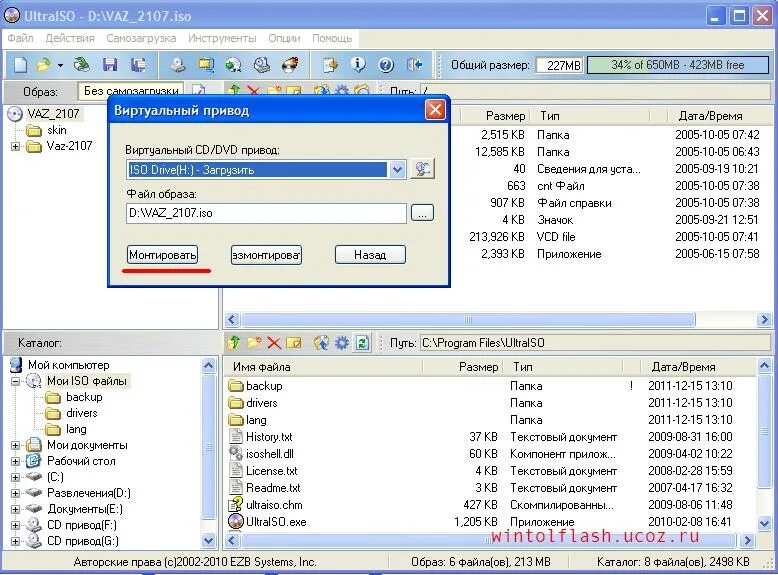Click the Файл образа path field
The height and width of the screenshot is (575, 778).
point(266,213)
